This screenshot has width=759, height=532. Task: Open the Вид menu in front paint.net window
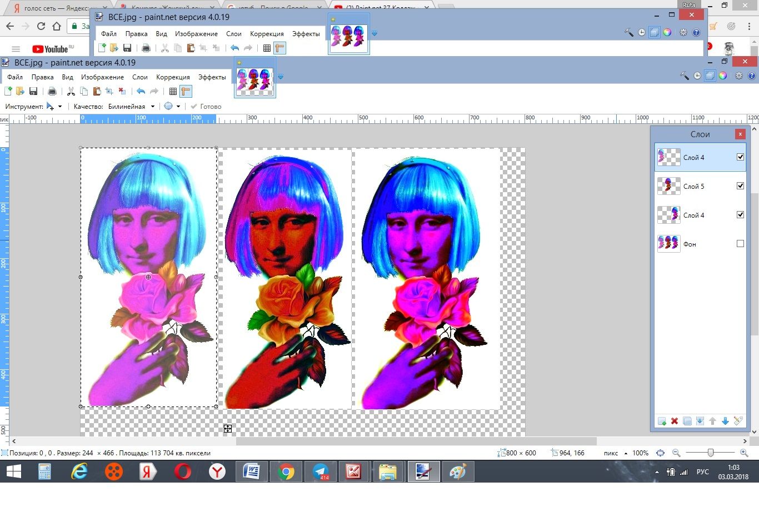click(x=67, y=77)
